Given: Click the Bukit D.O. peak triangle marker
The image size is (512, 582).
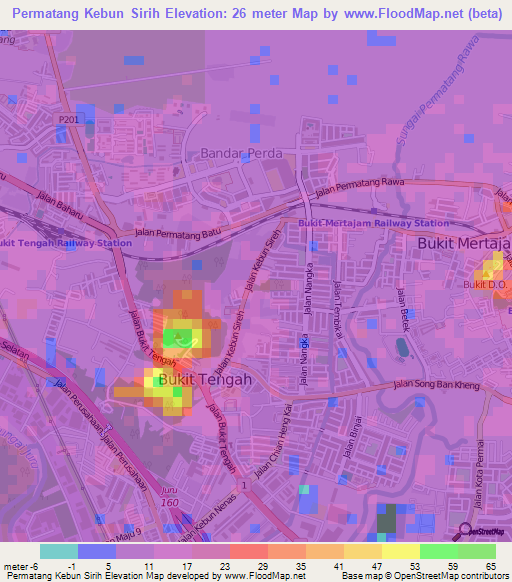Looking at the screenshot, I should (x=486, y=274).
